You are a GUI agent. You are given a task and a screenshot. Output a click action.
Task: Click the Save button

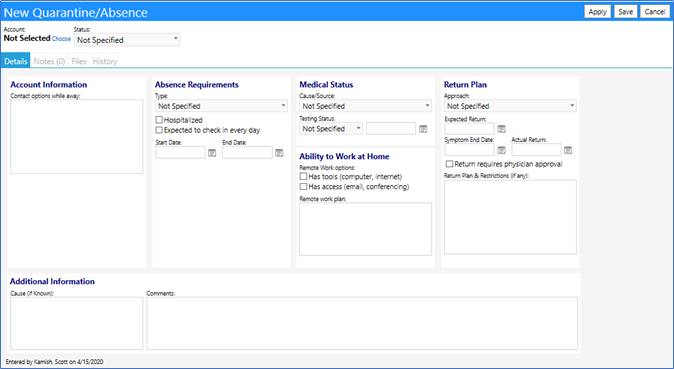(625, 12)
